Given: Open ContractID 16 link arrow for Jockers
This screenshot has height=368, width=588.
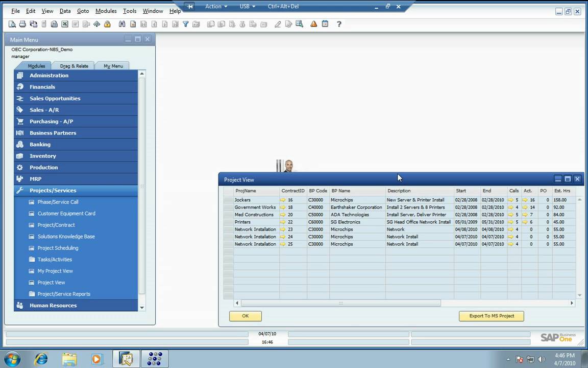Looking at the screenshot, I should [x=283, y=200].
